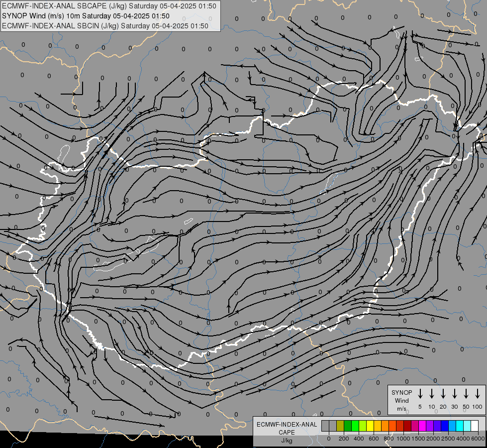487x448 pixels.
Task: Click 'ECMWF-INDEX-ANAL' in the CAPE legend
Action: coord(287,425)
